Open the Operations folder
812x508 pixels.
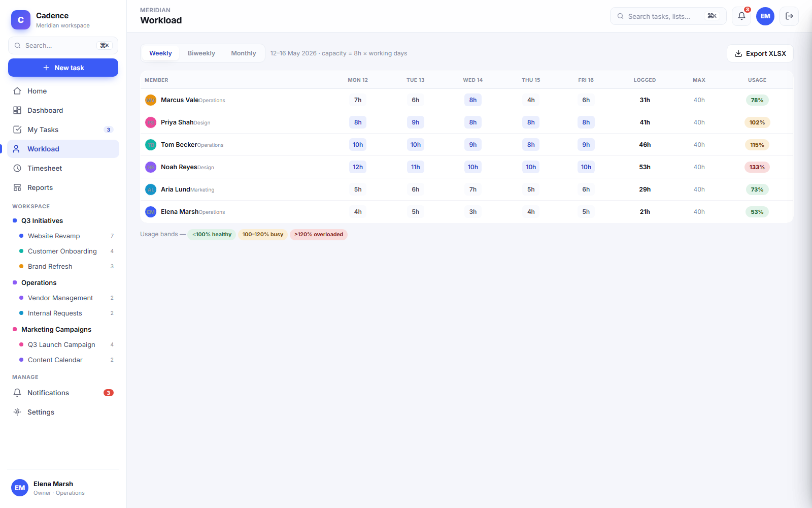point(63,282)
